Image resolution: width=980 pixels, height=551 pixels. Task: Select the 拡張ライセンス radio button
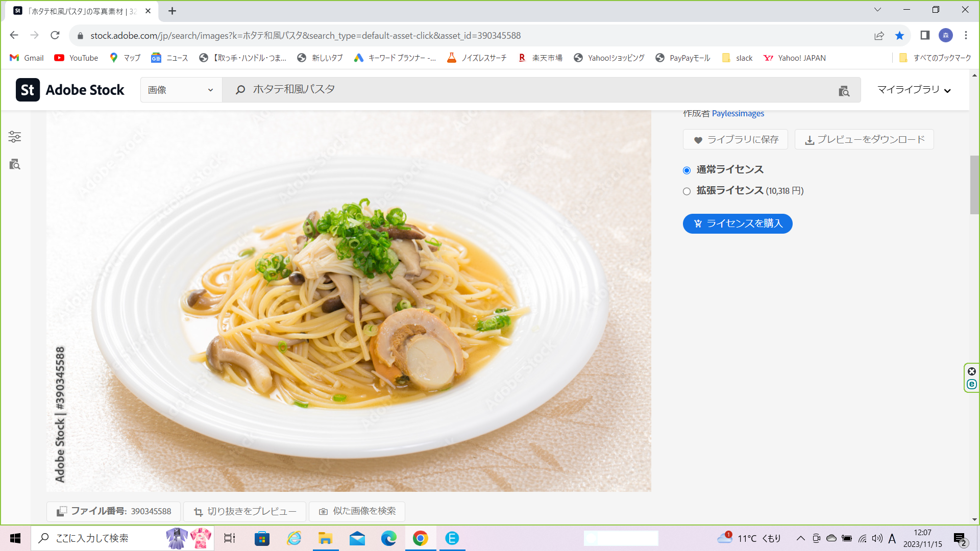[687, 191]
